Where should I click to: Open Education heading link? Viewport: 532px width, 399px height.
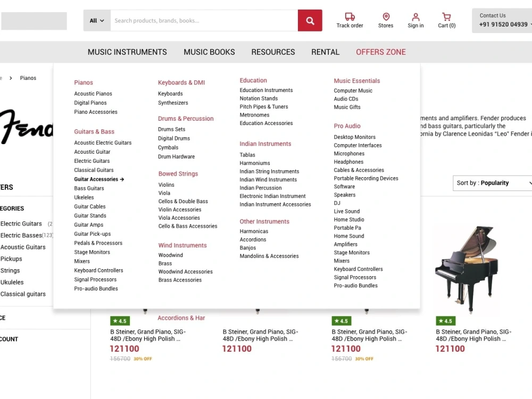(253, 80)
